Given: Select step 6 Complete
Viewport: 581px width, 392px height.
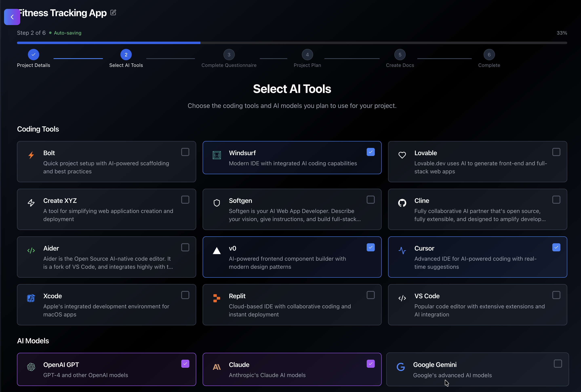Looking at the screenshot, I should (489, 55).
